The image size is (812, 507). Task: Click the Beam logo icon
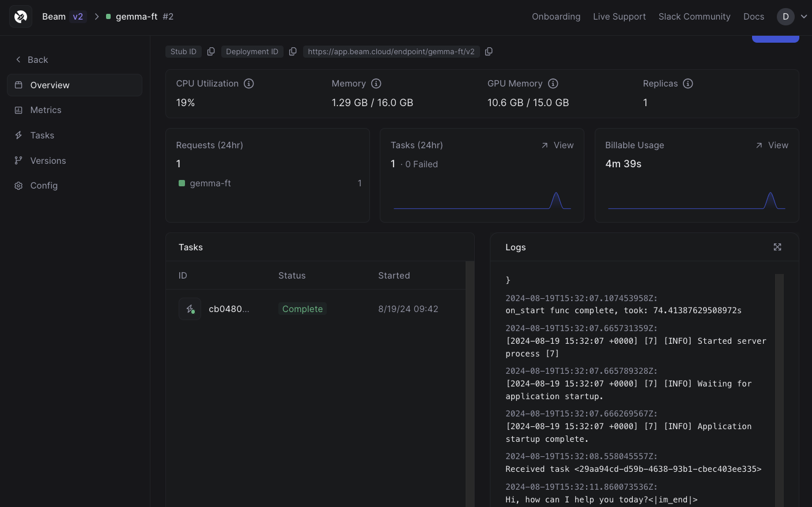21,17
